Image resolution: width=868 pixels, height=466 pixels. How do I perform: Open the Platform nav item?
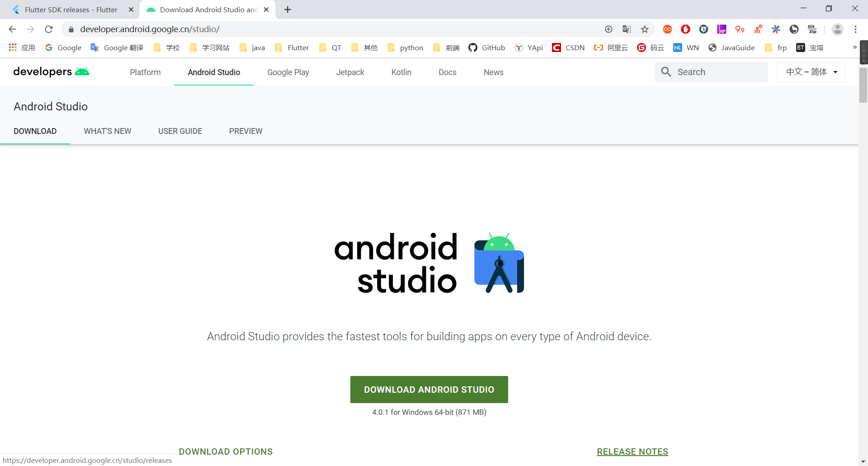tap(145, 72)
